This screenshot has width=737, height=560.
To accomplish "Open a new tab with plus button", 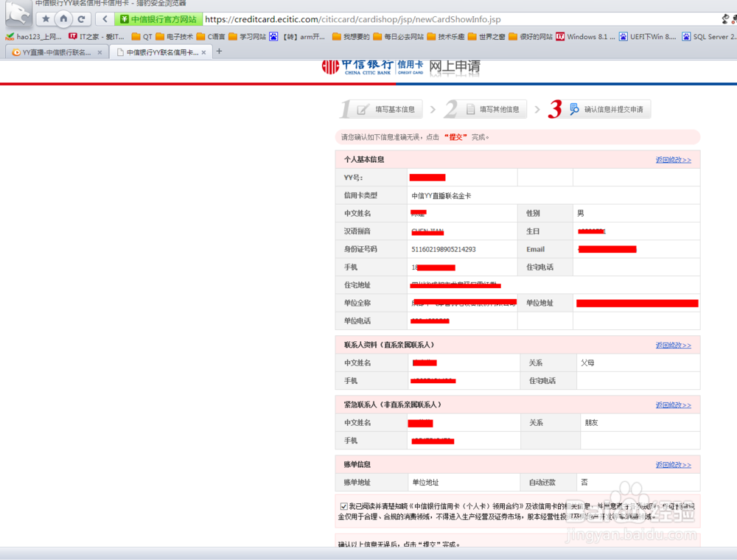I will [x=219, y=51].
